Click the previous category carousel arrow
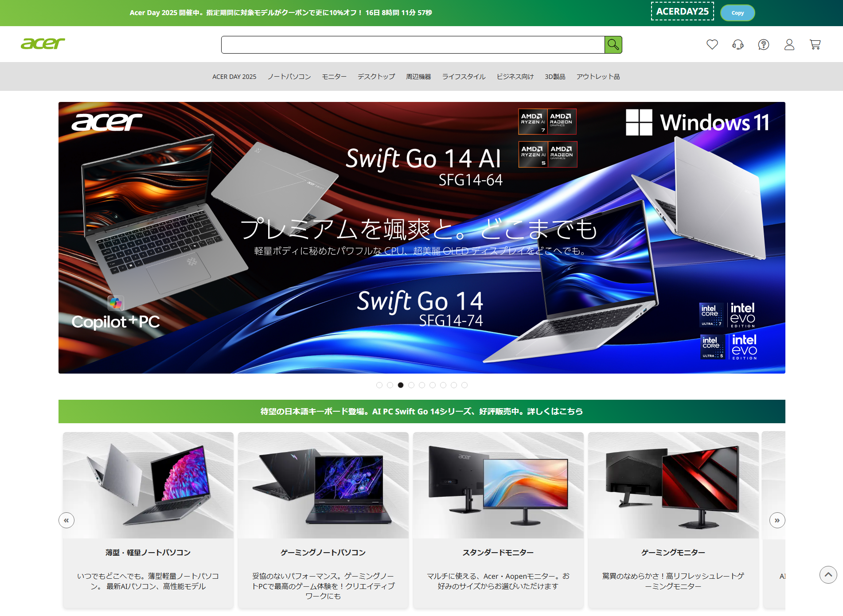This screenshot has height=616, width=843. [66, 520]
